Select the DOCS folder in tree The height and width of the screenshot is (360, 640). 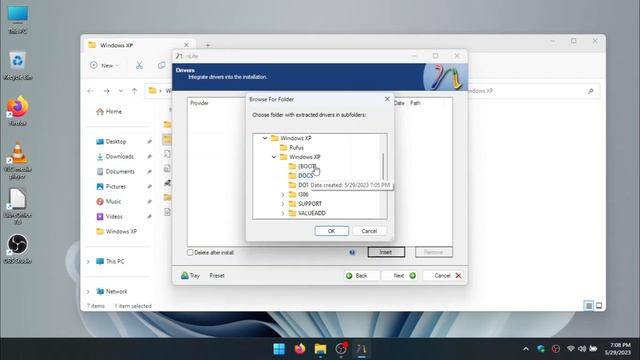(301, 176)
